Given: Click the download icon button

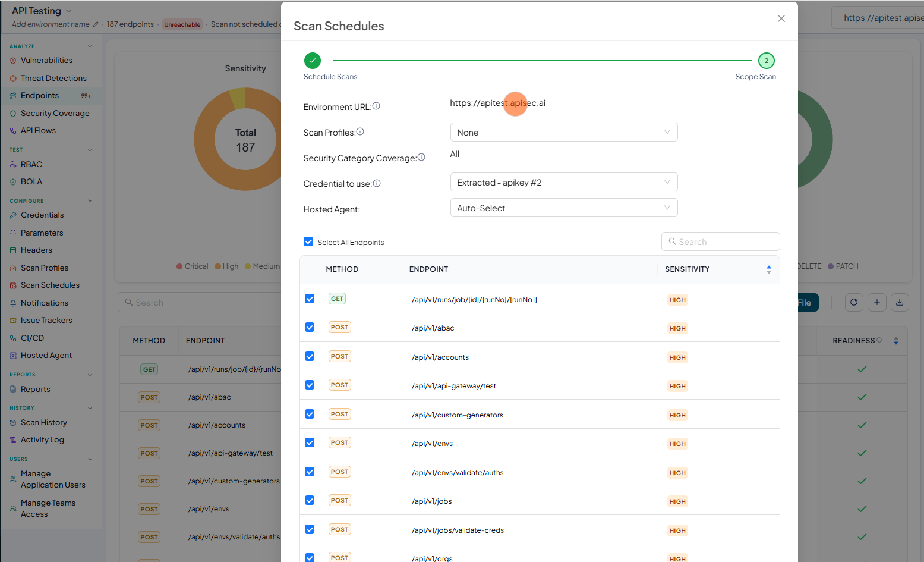Looking at the screenshot, I should tap(900, 302).
